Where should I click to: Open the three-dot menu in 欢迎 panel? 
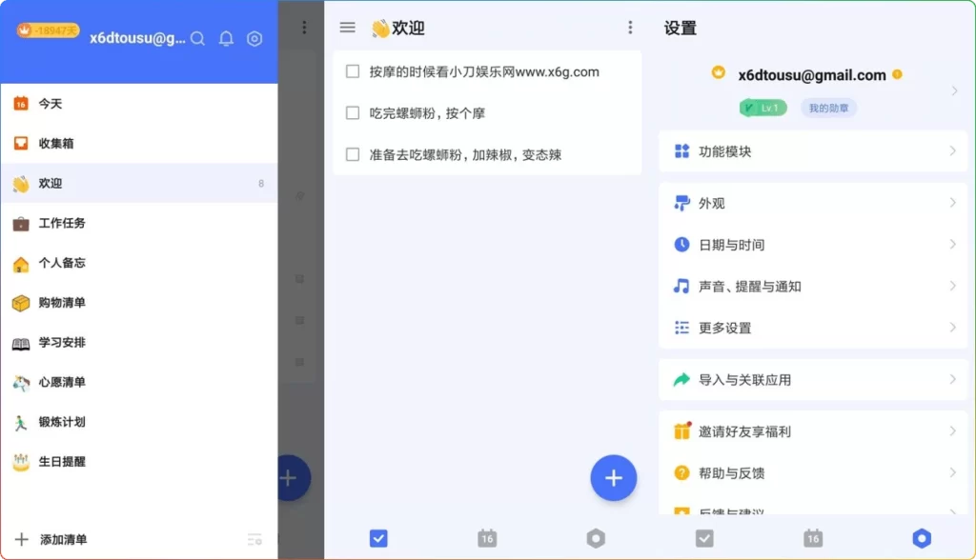tap(630, 28)
